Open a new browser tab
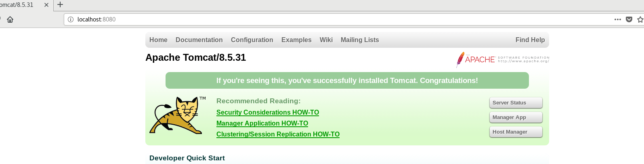Viewport: 644px width, 164px height. click(60, 5)
